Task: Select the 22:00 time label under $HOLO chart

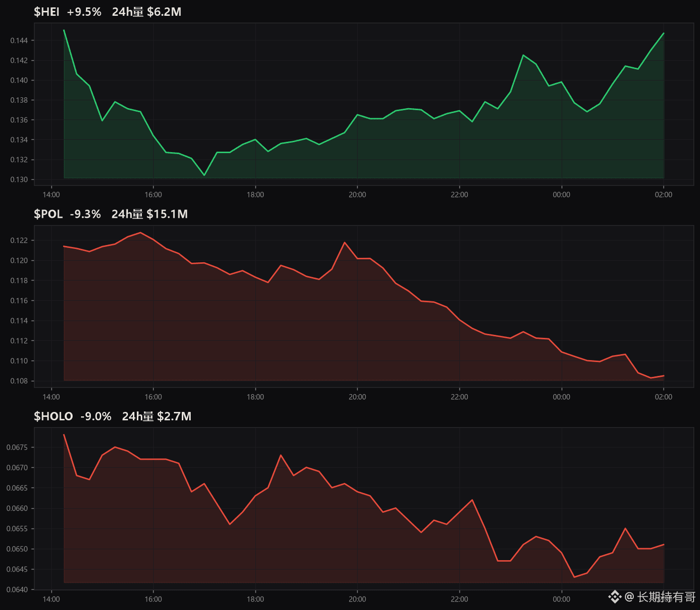Action: (x=459, y=599)
